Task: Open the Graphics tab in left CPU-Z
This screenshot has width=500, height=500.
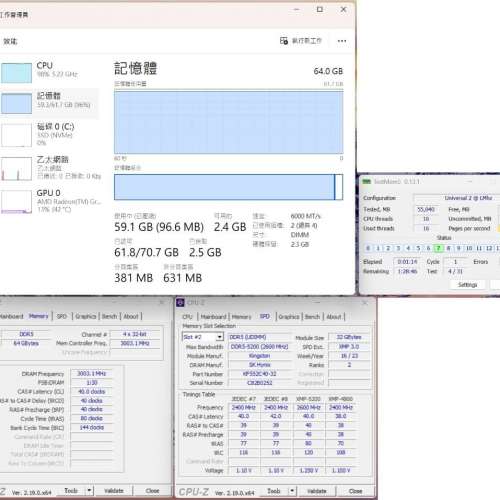Action: coord(86,316)
